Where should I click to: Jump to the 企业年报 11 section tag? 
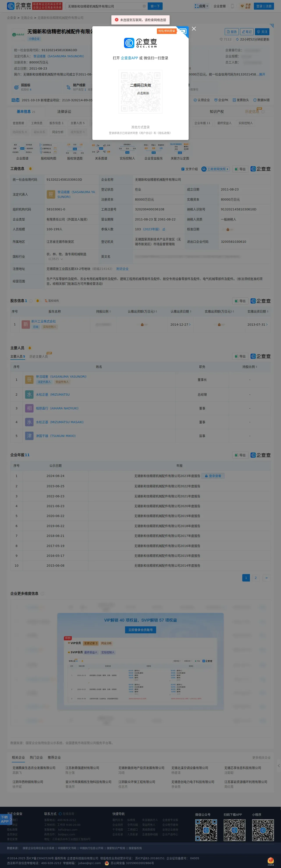click(x=202, y=123)
